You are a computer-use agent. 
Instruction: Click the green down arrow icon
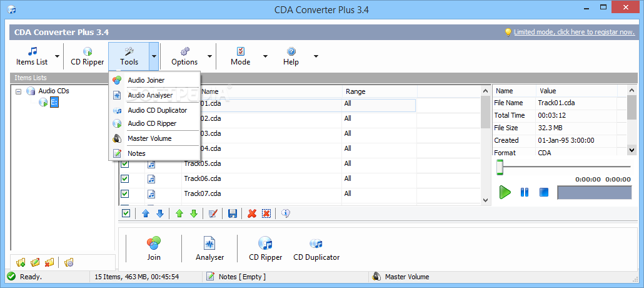click(194, 213)
